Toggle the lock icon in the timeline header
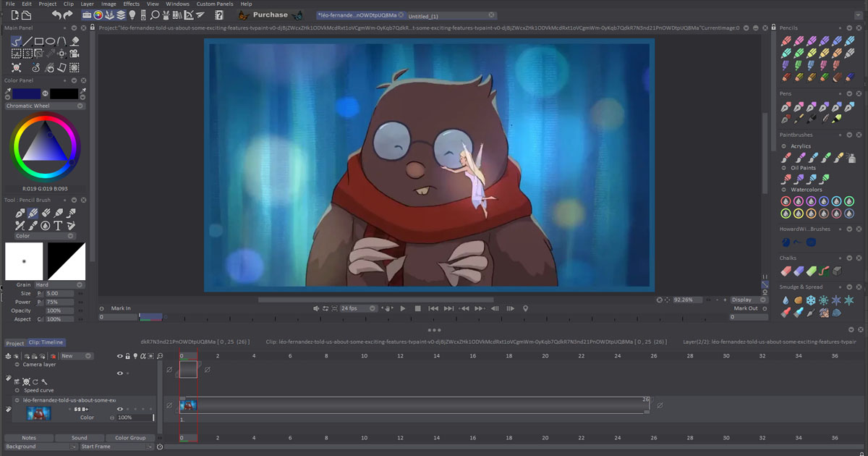The width and height of the screenshot is (868, 456). (127, 355)
